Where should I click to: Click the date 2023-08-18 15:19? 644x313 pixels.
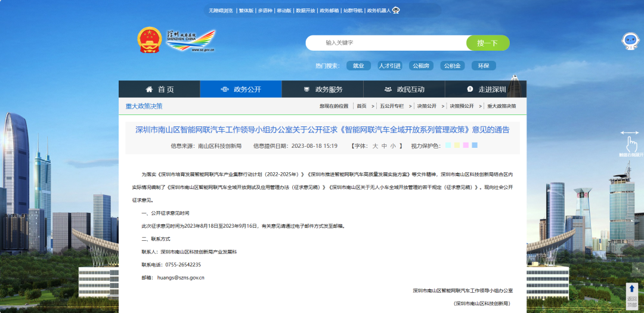(315, 146)
